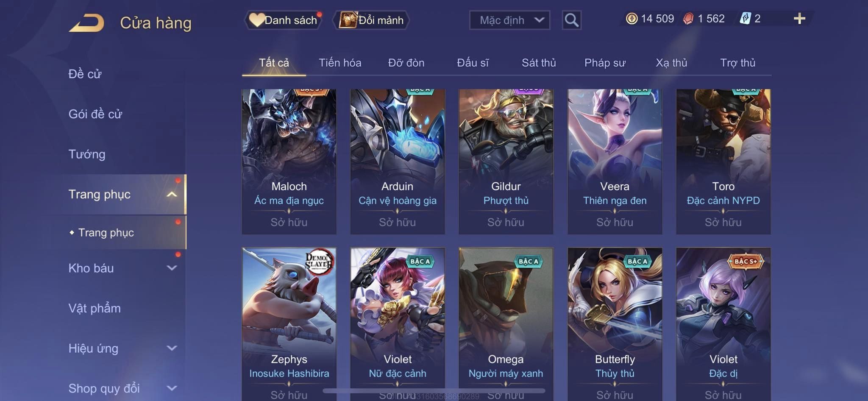868x401 pixels.
Task: Open Vật phẩm in the sidebar
Action: (95, 308)
